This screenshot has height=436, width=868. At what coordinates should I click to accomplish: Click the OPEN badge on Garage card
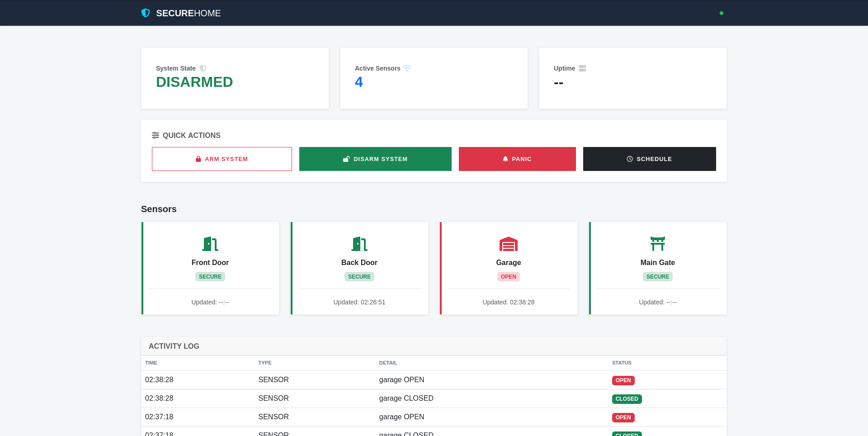(508, 276)
